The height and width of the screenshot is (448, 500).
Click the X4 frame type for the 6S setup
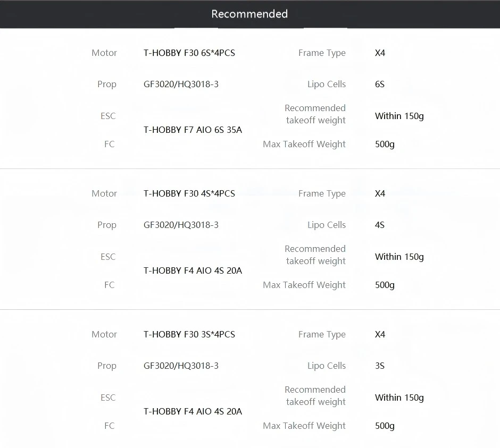[380, 53]
